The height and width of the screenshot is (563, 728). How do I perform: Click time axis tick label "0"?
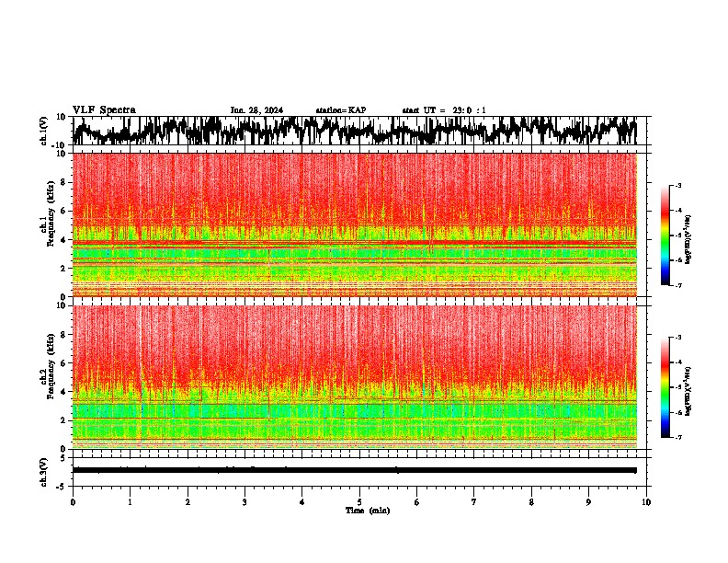point(73,502)
